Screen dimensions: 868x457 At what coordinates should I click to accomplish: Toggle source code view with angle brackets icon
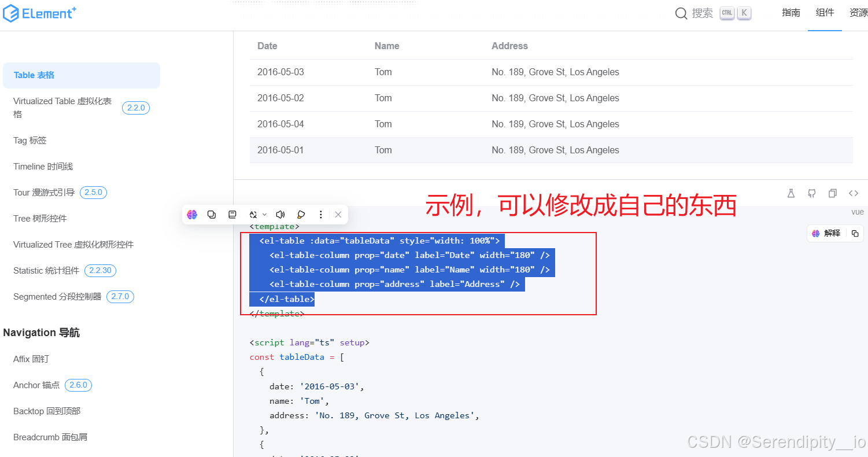(x=854, y=193)
